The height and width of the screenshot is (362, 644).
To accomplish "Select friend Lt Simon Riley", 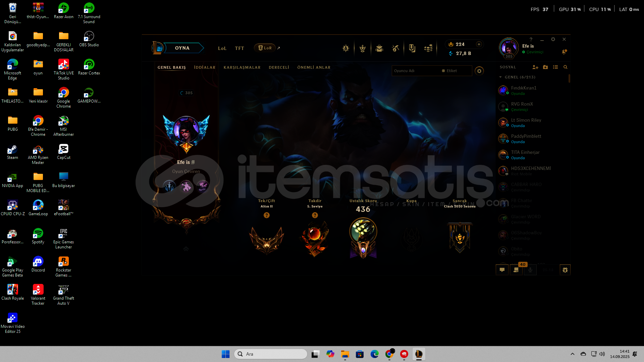I will [x=533, y=123].
